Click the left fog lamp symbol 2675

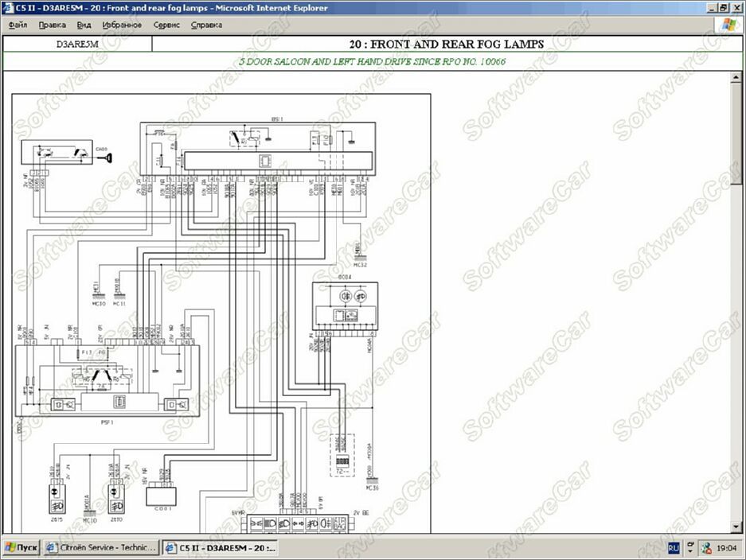point(57,500)
